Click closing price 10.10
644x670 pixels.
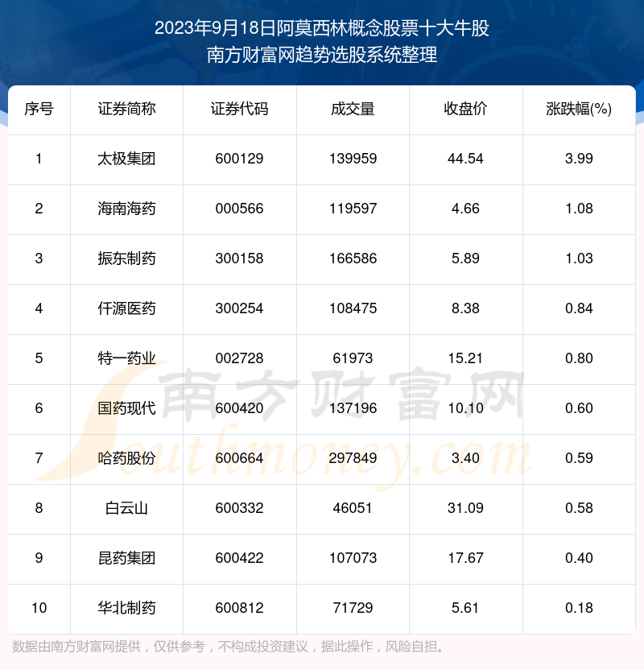[465, 408]
